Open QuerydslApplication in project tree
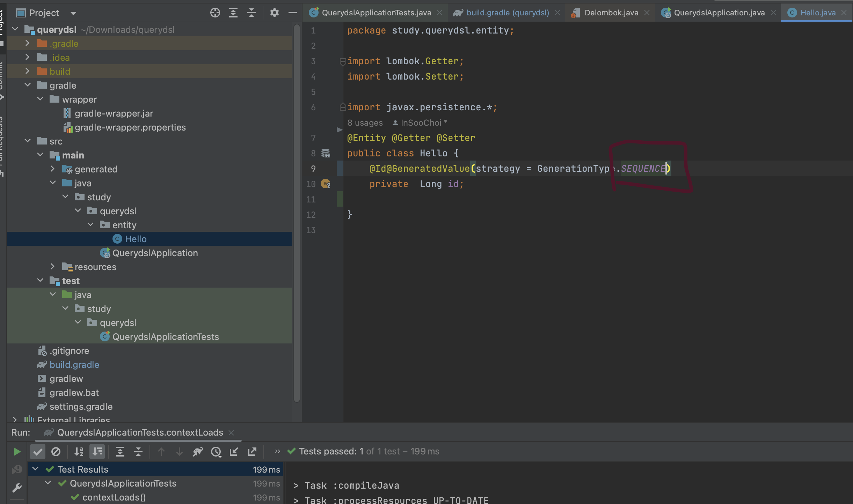 tap(155, 253)
